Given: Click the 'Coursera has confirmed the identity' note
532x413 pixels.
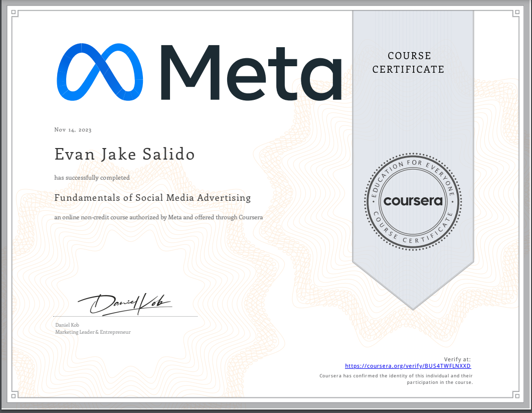Looking at the screenshot, I should 396,379.
